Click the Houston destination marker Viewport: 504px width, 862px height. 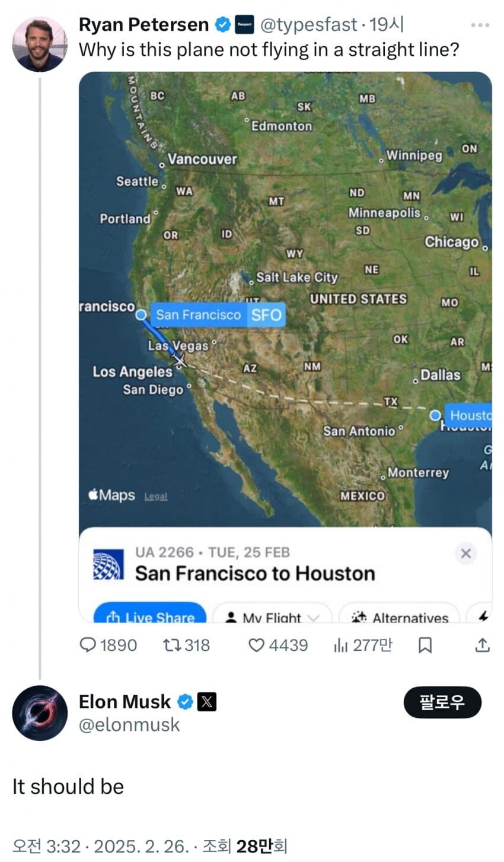tap(436, 415)
